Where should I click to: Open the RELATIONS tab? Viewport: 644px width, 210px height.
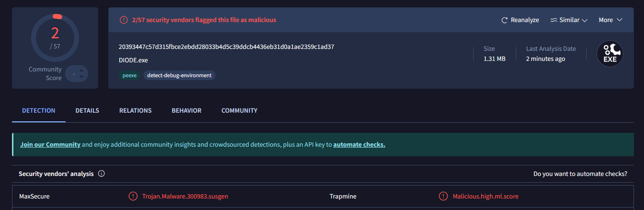136,111
